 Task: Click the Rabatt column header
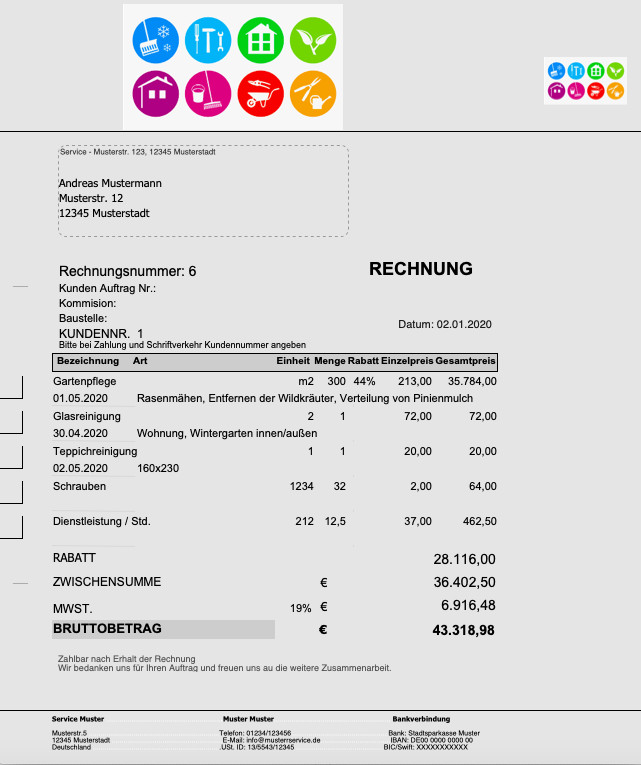pos(363,361)
